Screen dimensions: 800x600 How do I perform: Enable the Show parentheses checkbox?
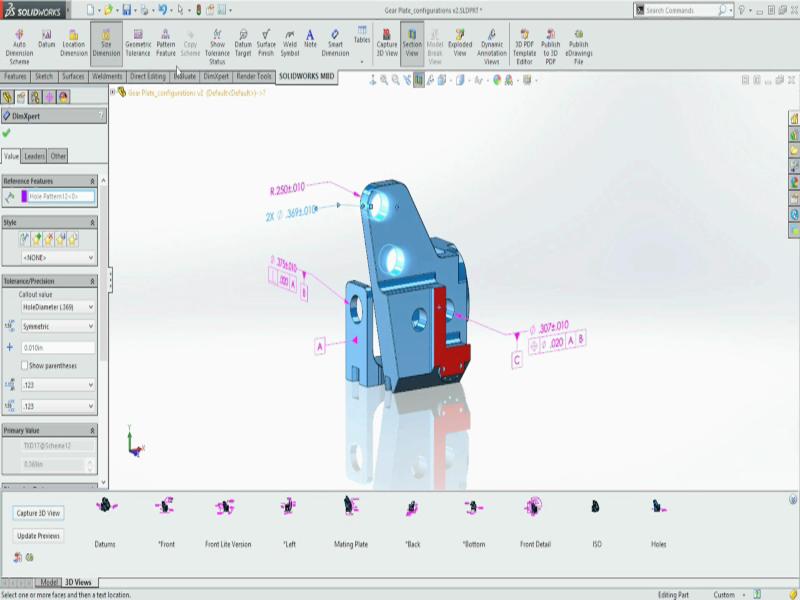24,366
